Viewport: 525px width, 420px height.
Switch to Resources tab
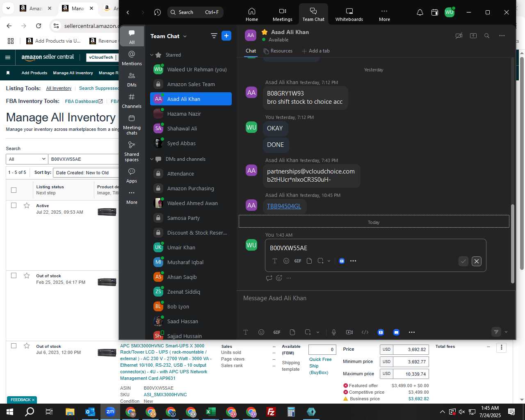tap(278, 51)
